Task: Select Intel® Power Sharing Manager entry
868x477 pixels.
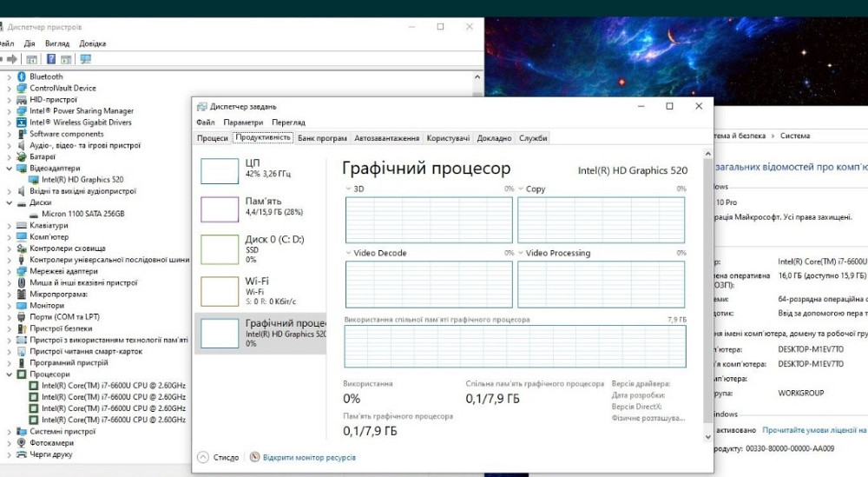Action: coord(82,111)
